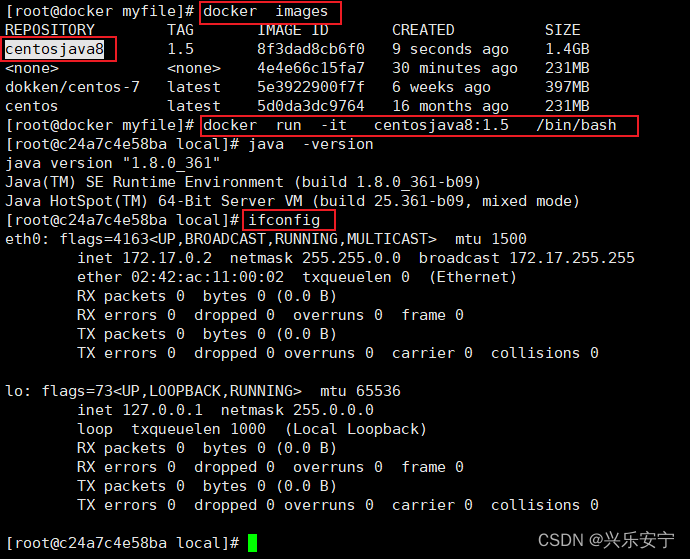Click the java version "1.8.0_361" output line
The image size is (690, 559).
click(x=113, y=163)
